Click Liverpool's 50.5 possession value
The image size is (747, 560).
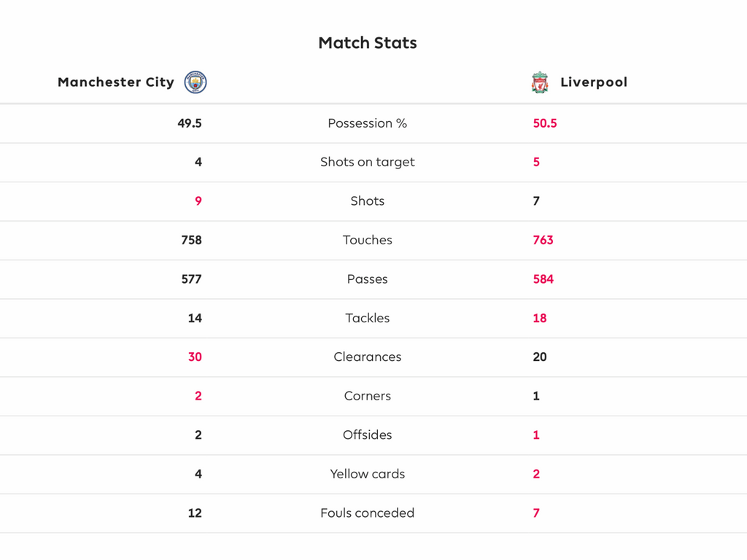point(545,123)
